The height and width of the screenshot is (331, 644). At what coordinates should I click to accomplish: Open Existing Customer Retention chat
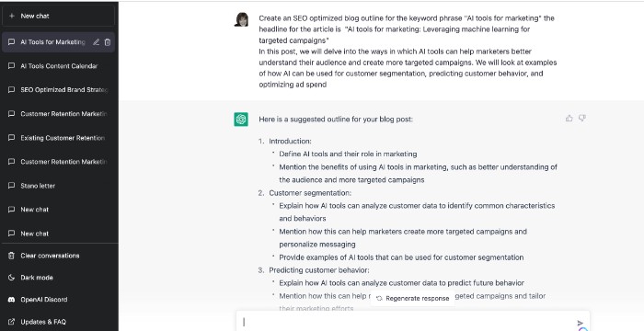58,138
